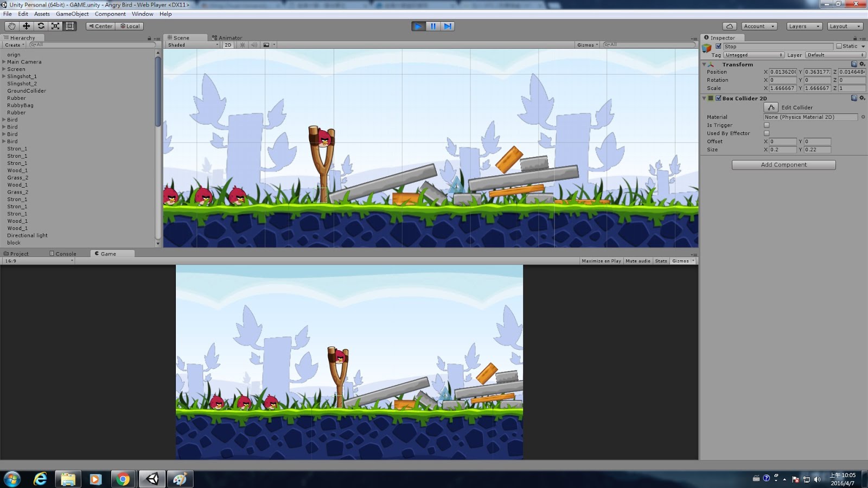Open the 16:9 aspect ratio dropdown
868x488 pixels.
tap(38, 261)
